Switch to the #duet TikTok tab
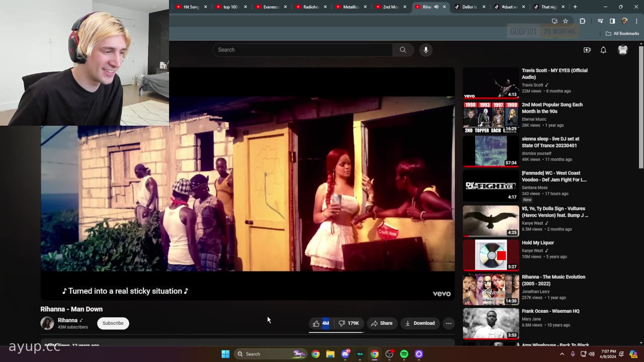The height and width of the screenshot is (362, 644). (509, 7)
